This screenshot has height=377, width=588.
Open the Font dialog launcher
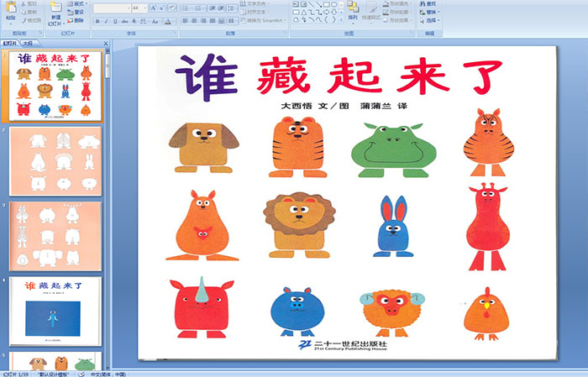pos(175,33)
